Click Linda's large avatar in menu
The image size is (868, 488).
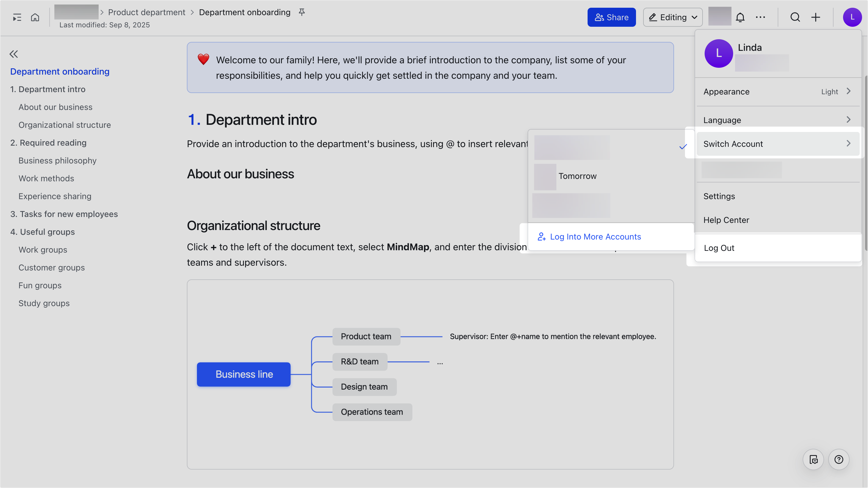pos(719,53)
